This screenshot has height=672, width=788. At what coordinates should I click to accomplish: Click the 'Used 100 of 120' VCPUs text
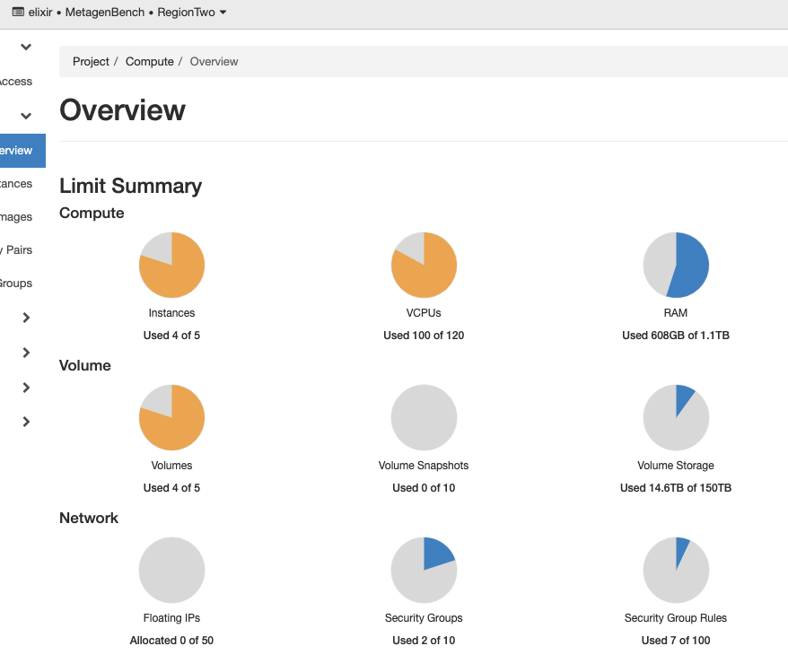click(x=424, y=335)
